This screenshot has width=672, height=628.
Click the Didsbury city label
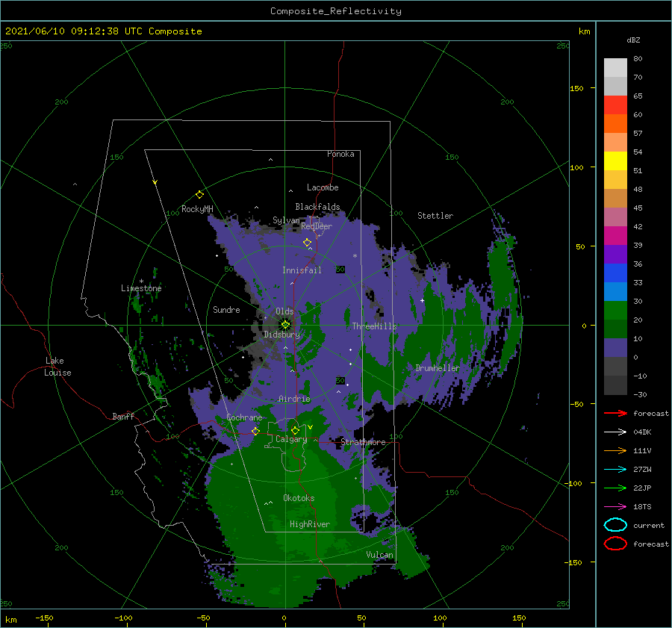tap(282, 335)
